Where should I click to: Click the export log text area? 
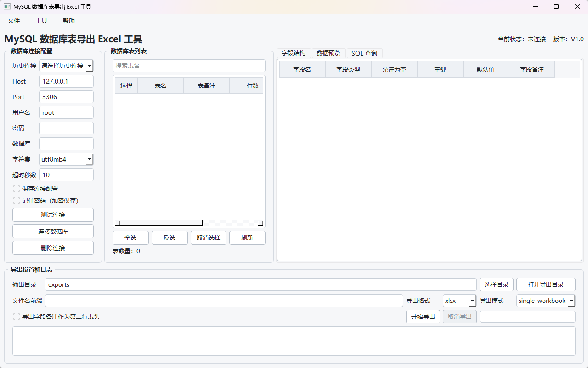(x=294, y=341)
